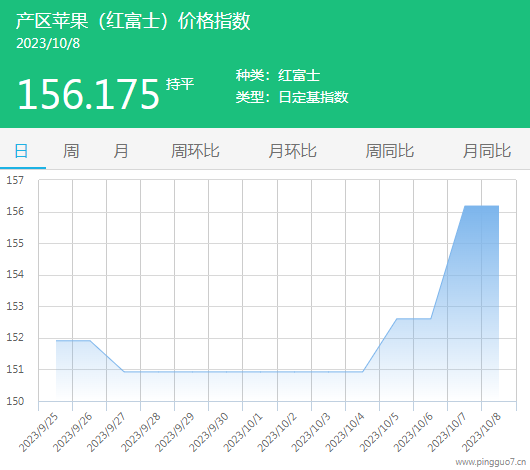Image resolution: width=530 pixels, height=470 pixels.
Task: Click the 2023/10/8 x-axis date label
Action: point(481,432)
